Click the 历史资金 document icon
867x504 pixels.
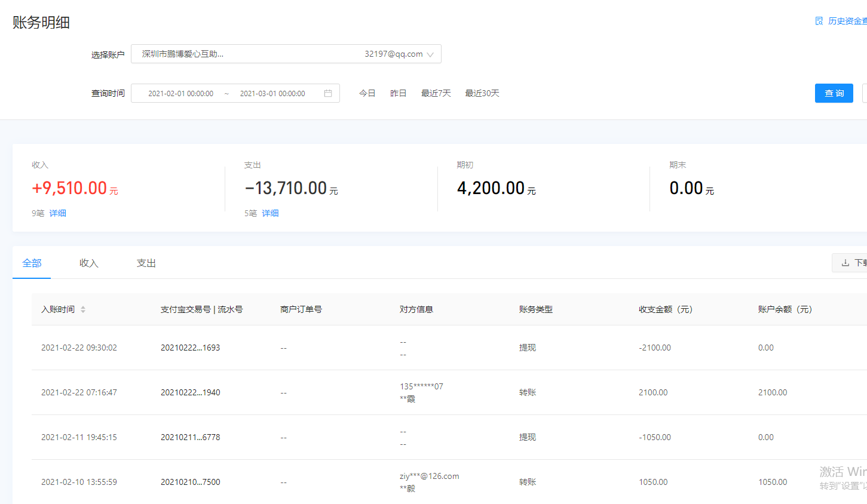tap(819, 21)
